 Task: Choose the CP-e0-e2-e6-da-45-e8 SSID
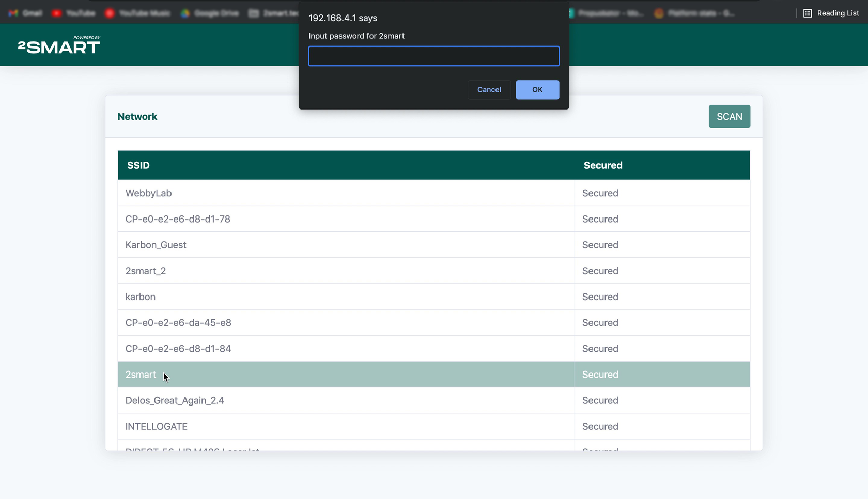point(346,322)
